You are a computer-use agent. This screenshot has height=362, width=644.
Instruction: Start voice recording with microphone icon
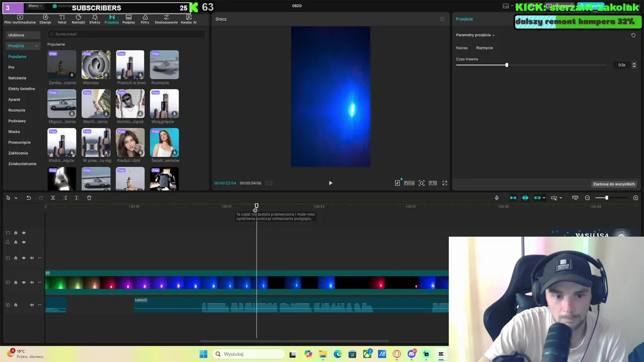point(497,198)
